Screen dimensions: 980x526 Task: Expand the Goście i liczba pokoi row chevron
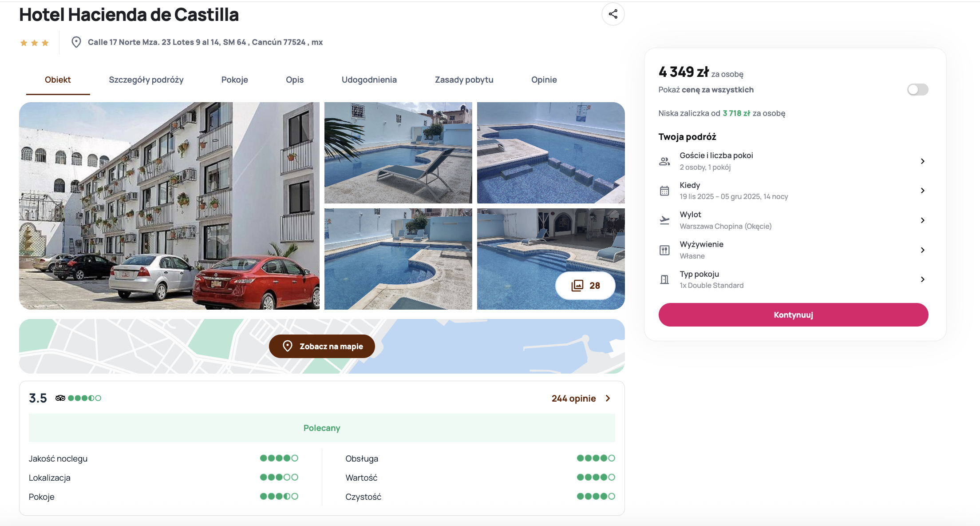pyautogui.click(x=923, y=161)
